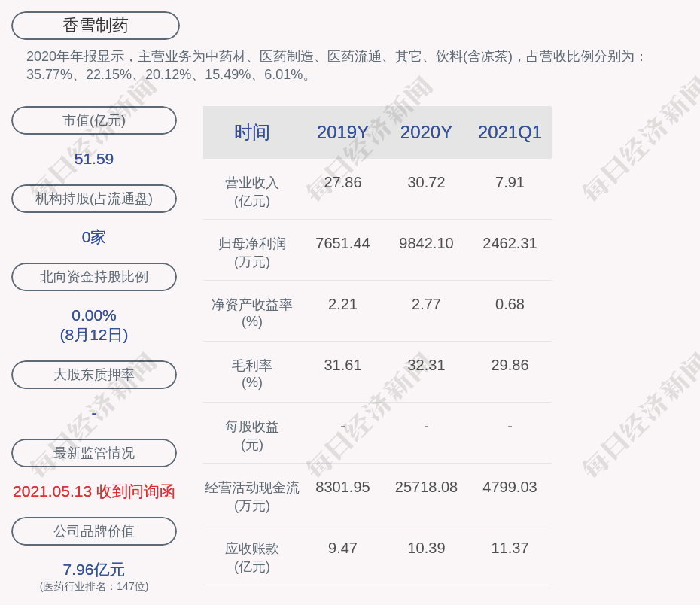Click the 归母净利润(万元) row label
The image size is (700, 605).
tap(252, 253)
